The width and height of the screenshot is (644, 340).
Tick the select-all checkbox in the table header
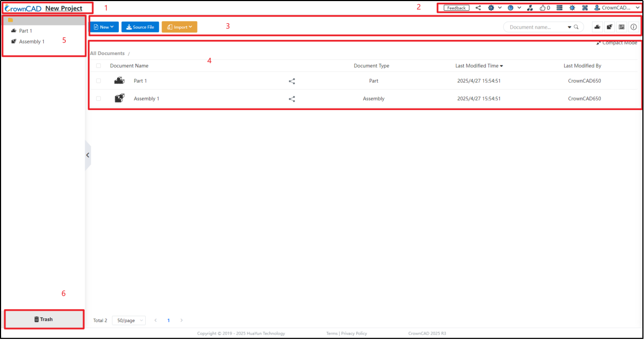coord(99,66)
